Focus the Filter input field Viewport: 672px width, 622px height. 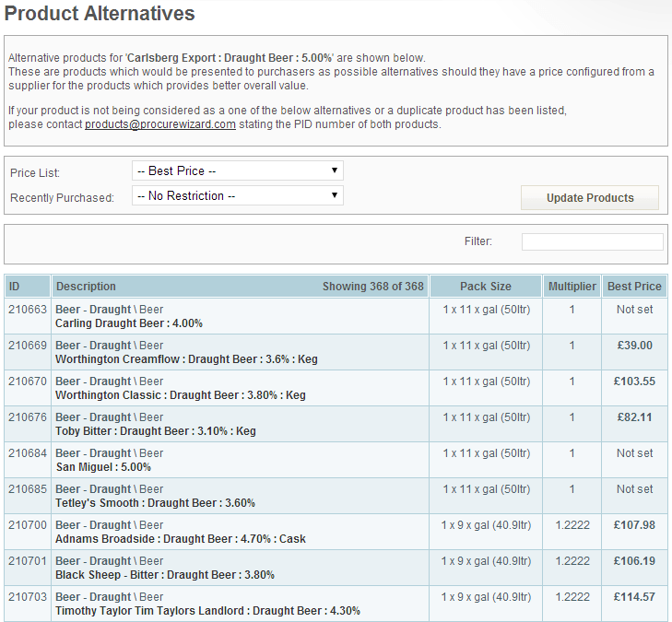pyautogui.click(x=593, y=241)
